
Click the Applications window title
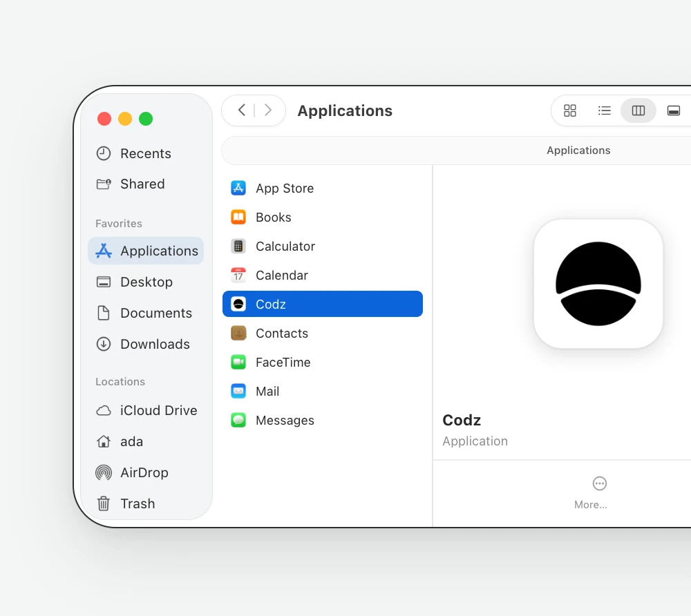(x=345, y=110)
